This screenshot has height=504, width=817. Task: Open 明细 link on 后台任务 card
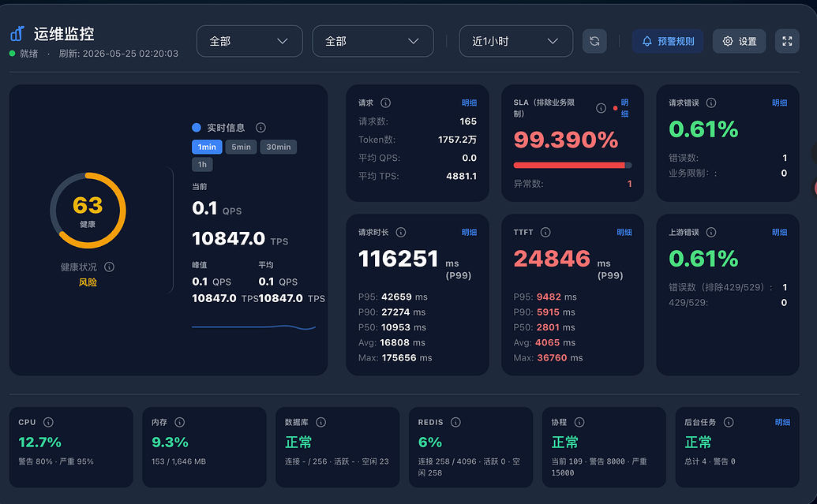click(x=782, y=422)
